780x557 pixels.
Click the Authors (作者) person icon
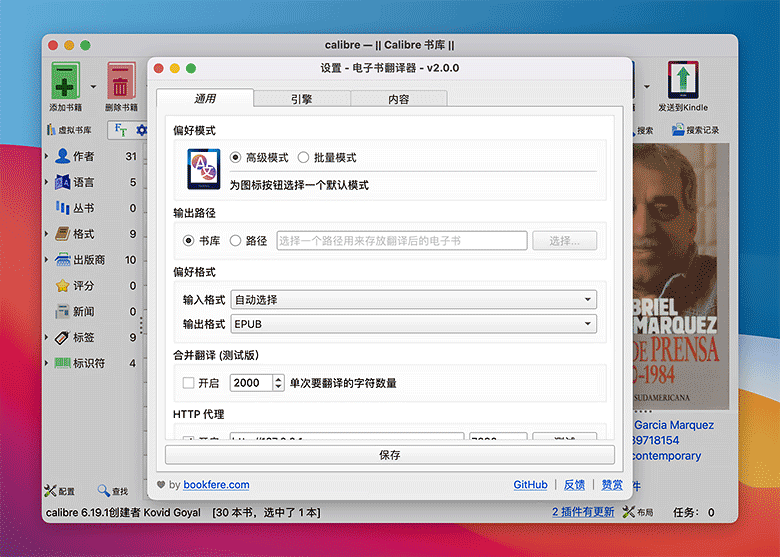[x=63, y=156]
